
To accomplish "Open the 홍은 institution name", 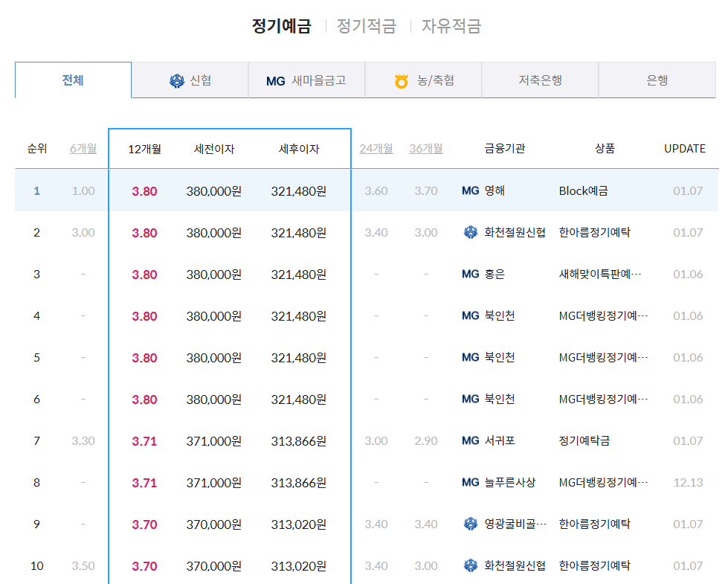I will coord(495,274).
